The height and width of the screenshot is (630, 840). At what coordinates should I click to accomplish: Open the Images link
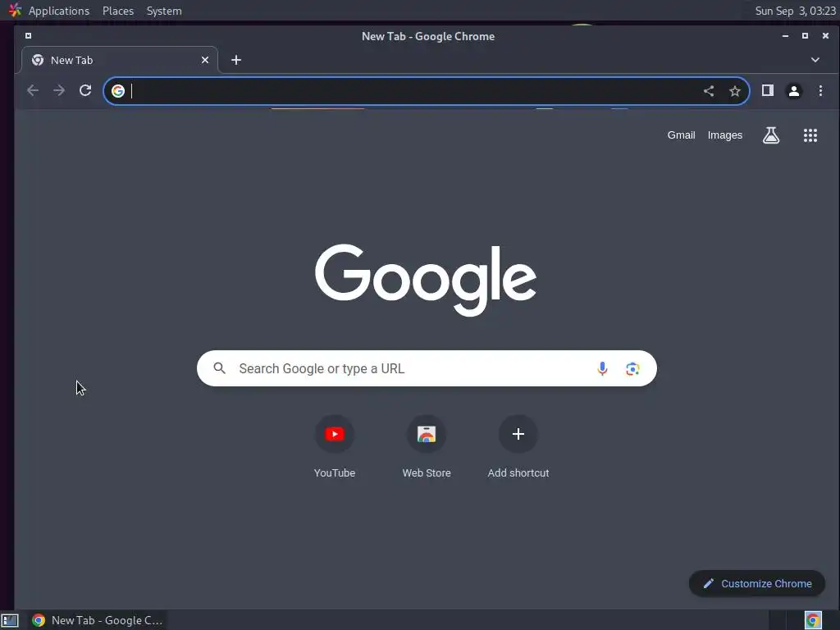tap(725, 135)
